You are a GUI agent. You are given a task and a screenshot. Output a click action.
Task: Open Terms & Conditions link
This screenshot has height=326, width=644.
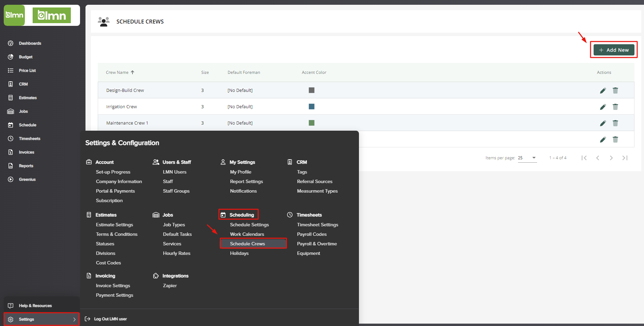pos(116,234)
